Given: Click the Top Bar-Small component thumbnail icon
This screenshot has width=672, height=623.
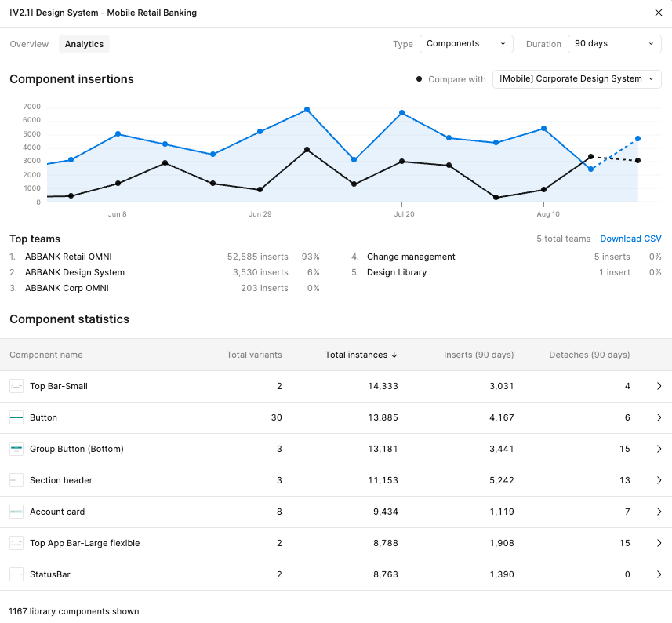Looking at the screenshot, I should (x=16, y=386).
